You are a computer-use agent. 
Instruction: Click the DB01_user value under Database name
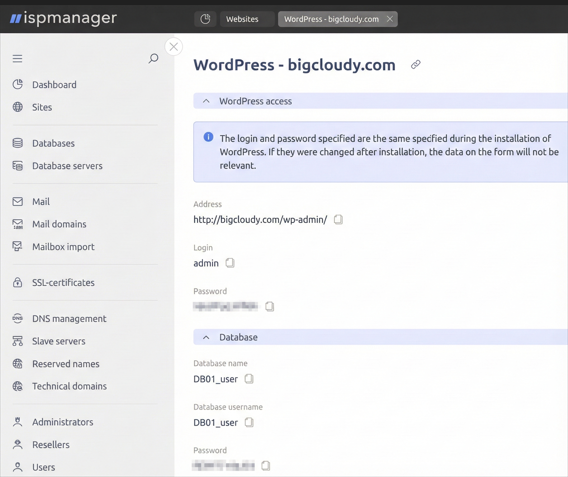click(216, 379)
